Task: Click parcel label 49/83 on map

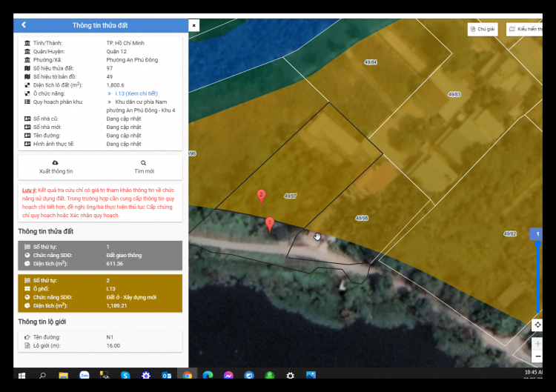Action: 454,95
